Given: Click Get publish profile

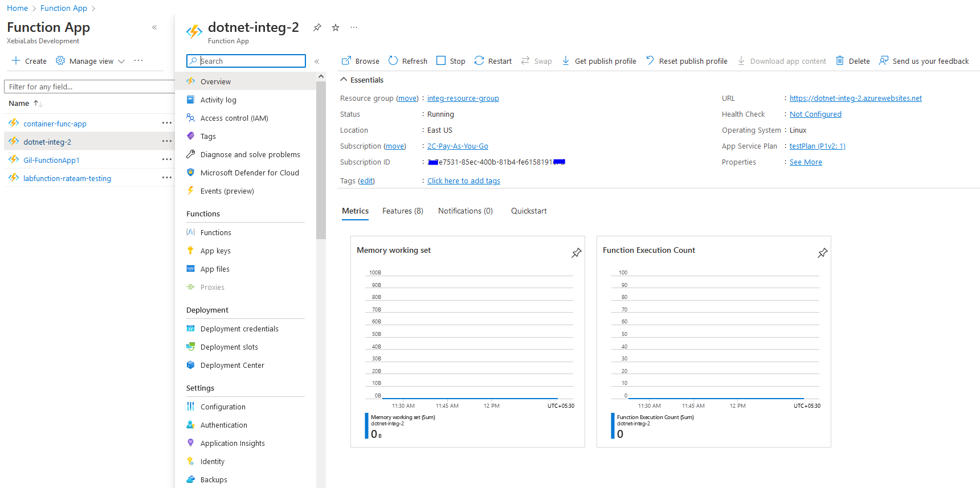Looking at the screenshot, I should 599,61.
